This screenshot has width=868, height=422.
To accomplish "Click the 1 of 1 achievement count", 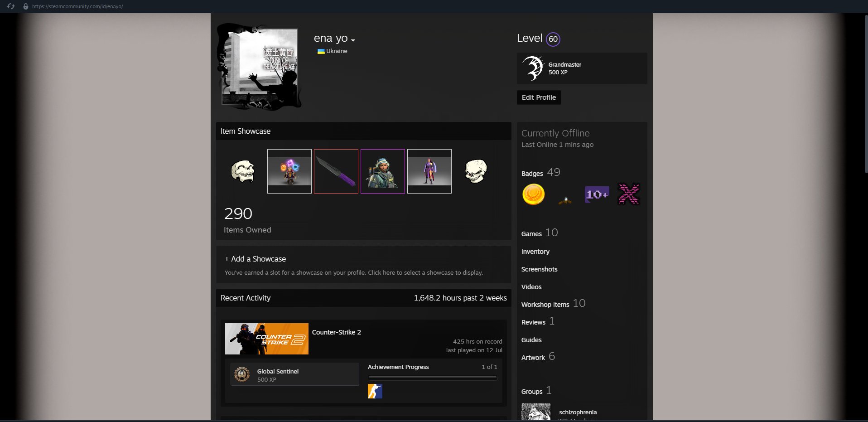I will 489,367.
